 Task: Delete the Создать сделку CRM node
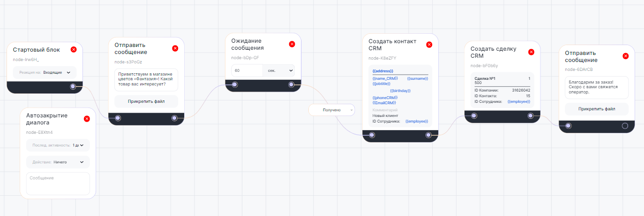pos(531,52)
